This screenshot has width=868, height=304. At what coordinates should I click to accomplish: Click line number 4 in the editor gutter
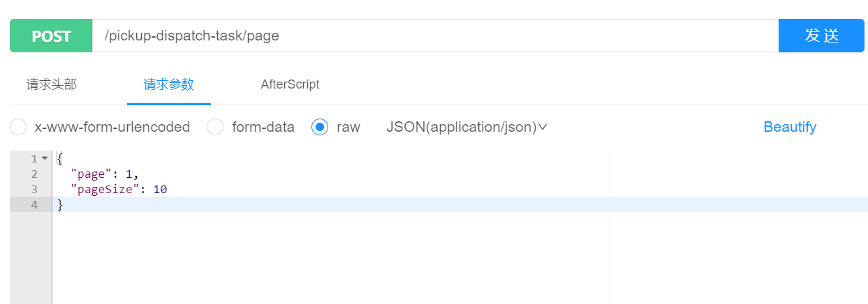[x=34, y=204]
